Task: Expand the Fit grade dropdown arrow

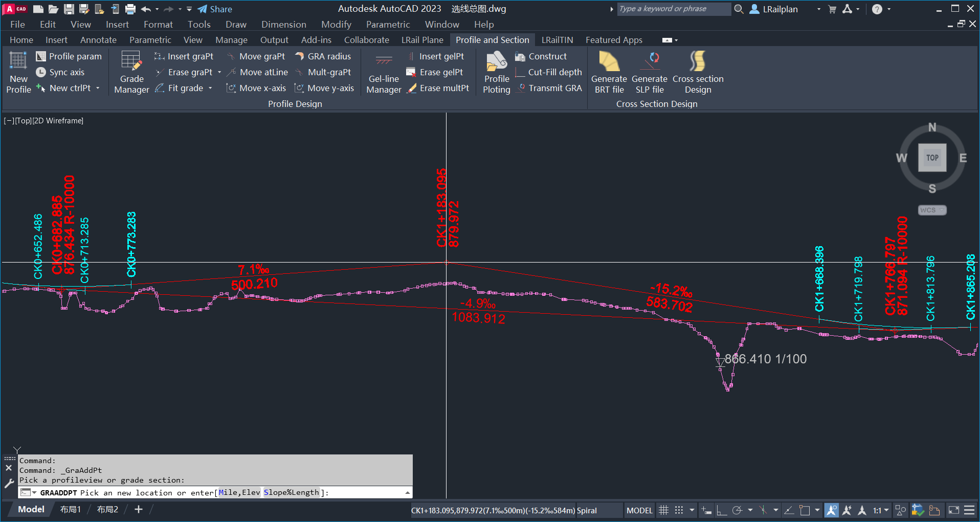Action: pyautogui.click(x=210, y=88)
